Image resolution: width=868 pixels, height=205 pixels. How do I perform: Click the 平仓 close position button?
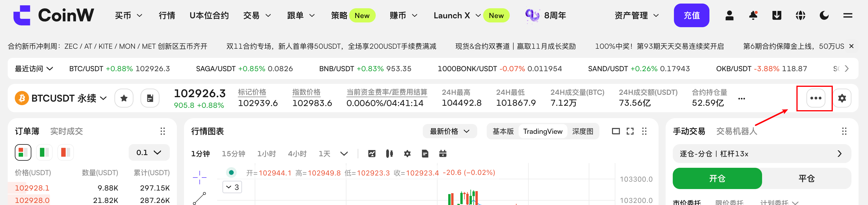[x=806, y=178]
